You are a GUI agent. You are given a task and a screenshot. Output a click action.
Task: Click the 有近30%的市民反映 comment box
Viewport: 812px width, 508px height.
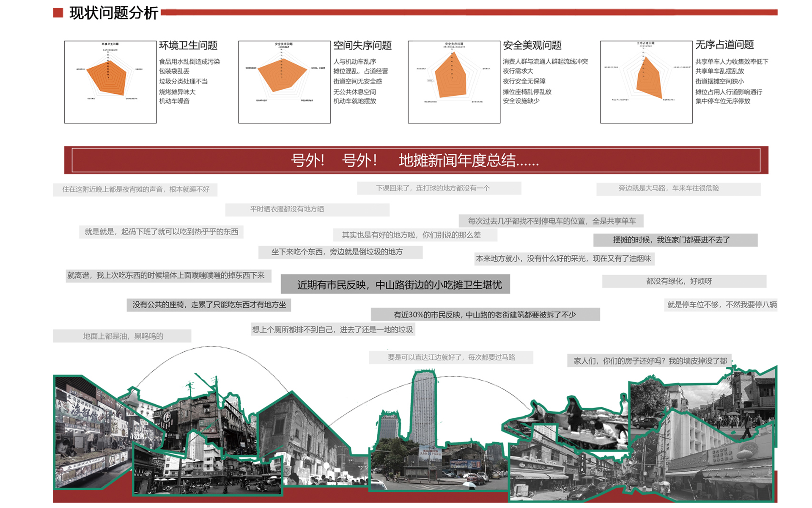485,315
